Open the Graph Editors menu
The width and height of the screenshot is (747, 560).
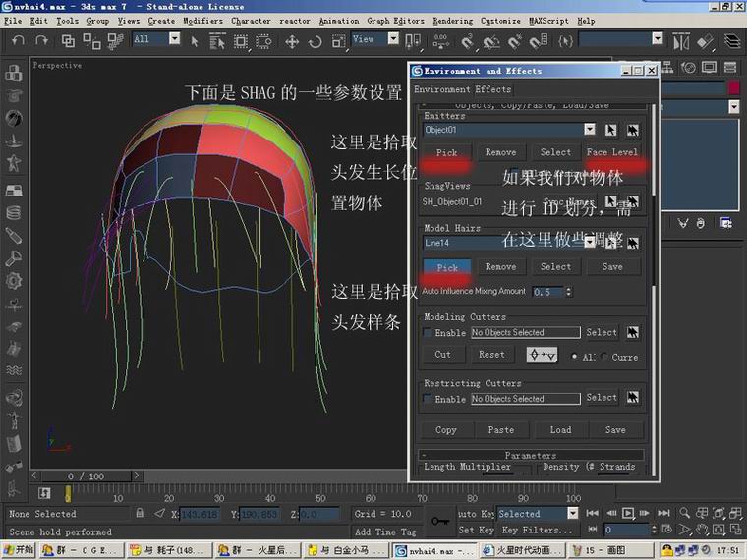(395, 21)
